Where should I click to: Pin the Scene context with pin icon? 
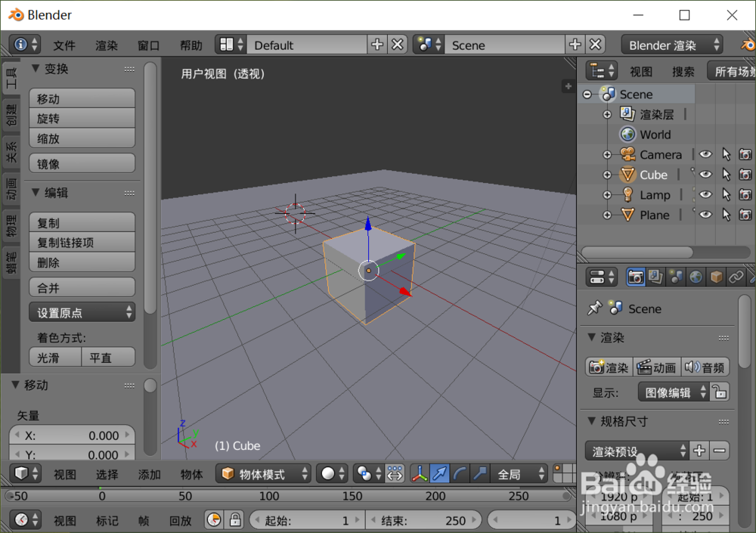point(594,308)
